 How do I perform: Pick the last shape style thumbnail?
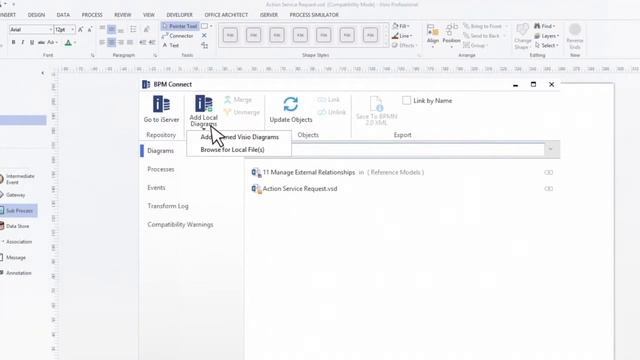click(370, 35)
